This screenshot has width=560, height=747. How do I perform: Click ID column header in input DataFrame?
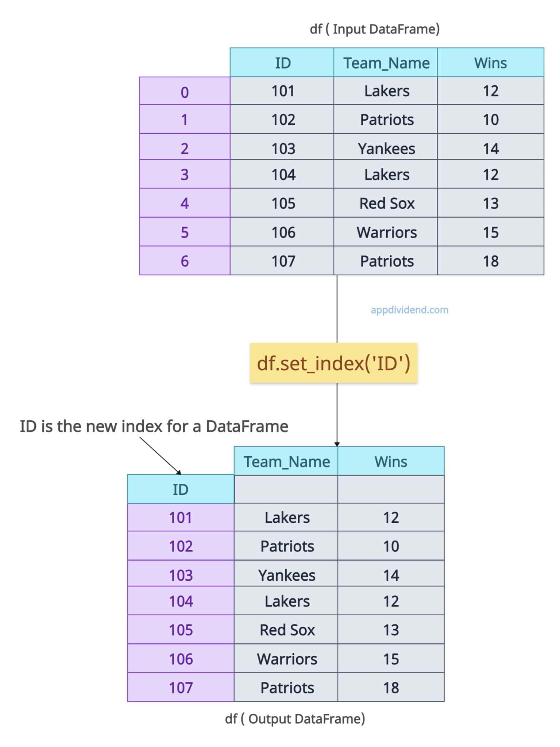click(282, 63)
